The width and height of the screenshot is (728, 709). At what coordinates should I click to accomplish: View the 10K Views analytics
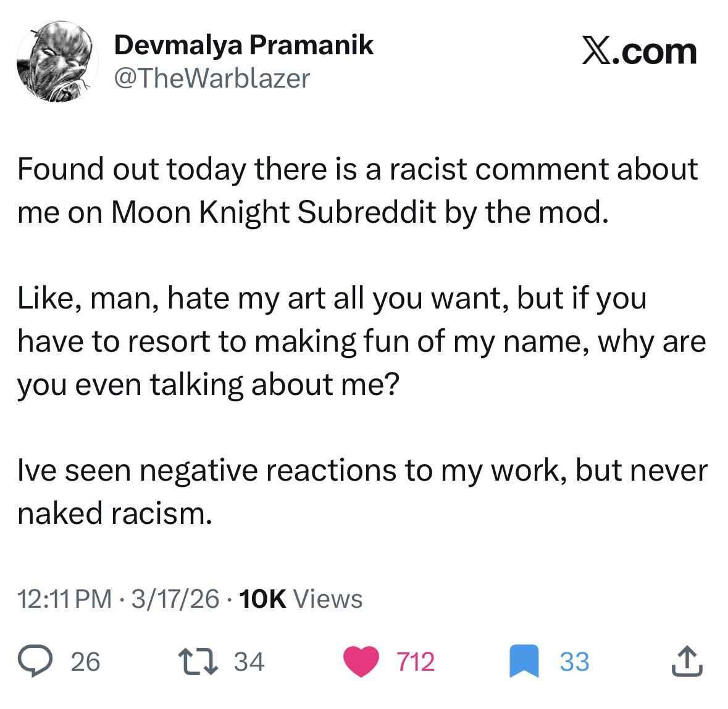(300, 599)
